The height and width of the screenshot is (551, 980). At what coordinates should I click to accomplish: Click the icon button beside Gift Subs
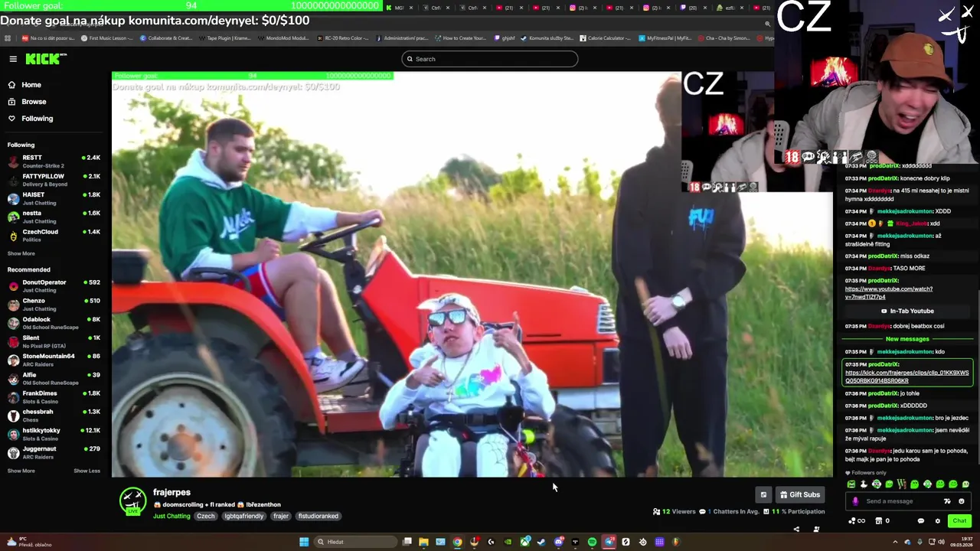[763, 495]
